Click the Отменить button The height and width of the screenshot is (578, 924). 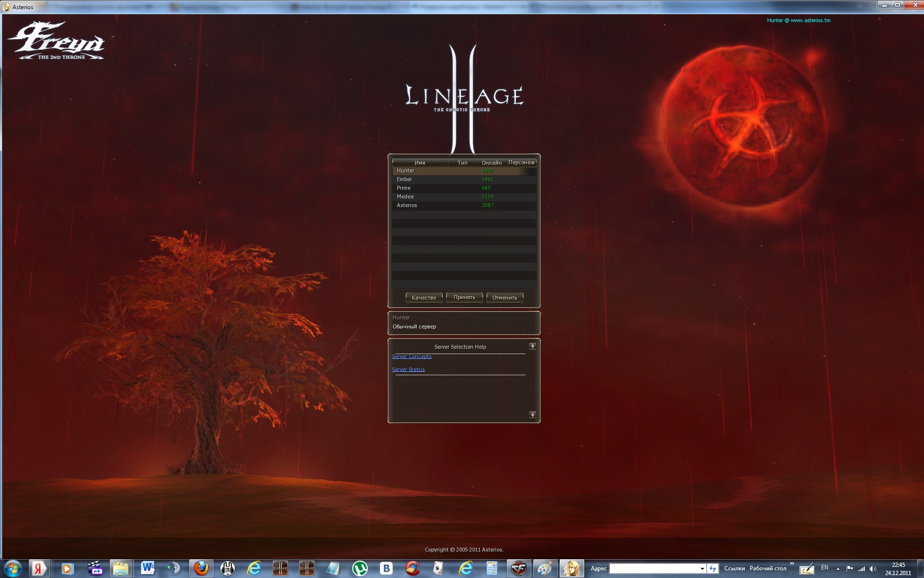click(x=505, y=298)
